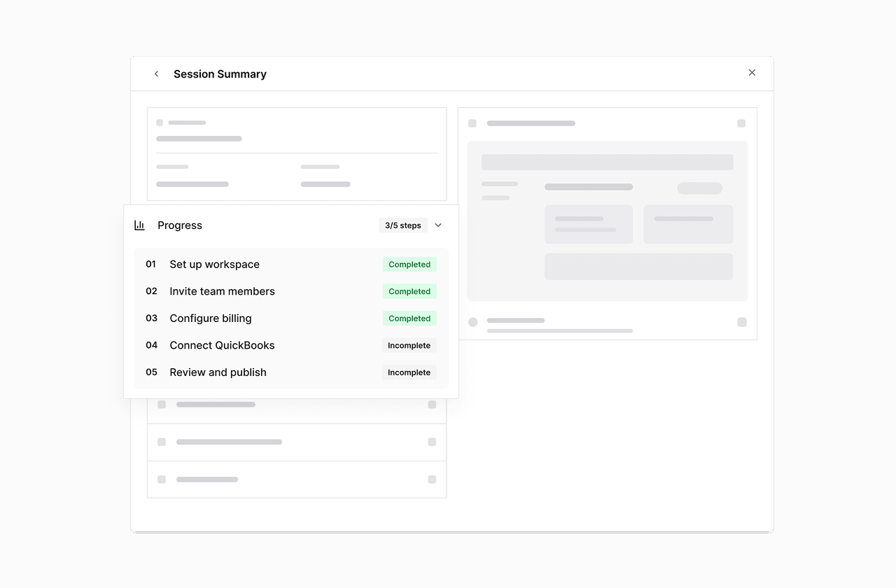Image resolution: width=896 pixels, height=588 pixels.
Task: Select the Connect QuickBooks step
Action: point(291,345)
